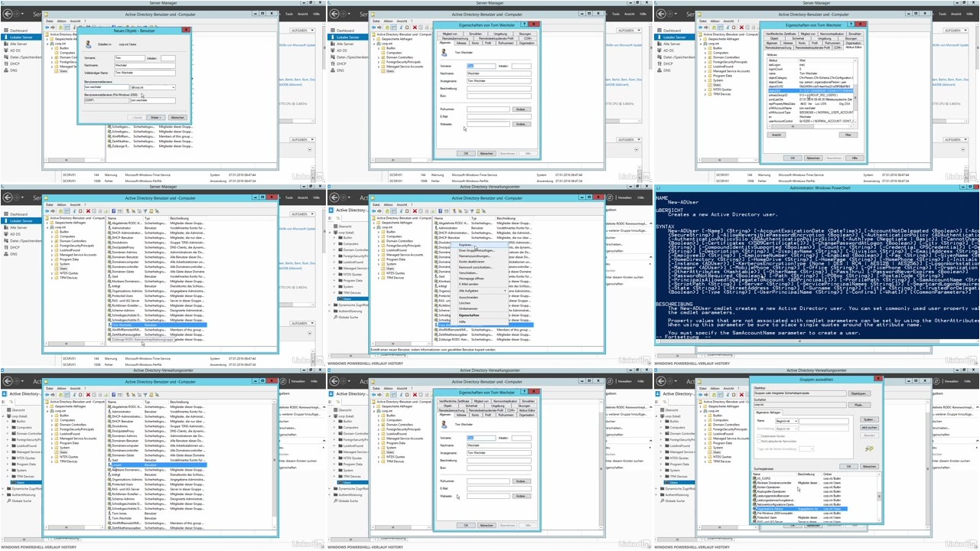The image size is (980, 551).
Task: Switch to the Allgemeine Abfragen tab
Action: 768,412
